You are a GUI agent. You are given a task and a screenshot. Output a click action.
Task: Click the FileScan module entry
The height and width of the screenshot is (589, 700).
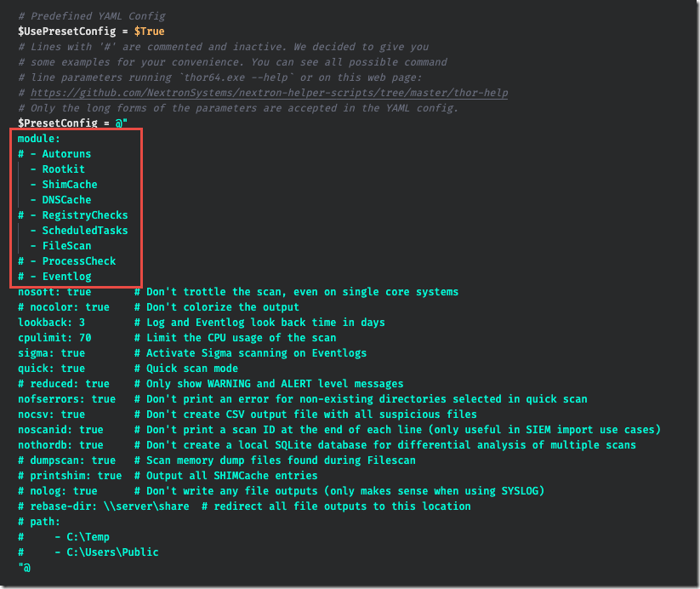pos(66,246)
